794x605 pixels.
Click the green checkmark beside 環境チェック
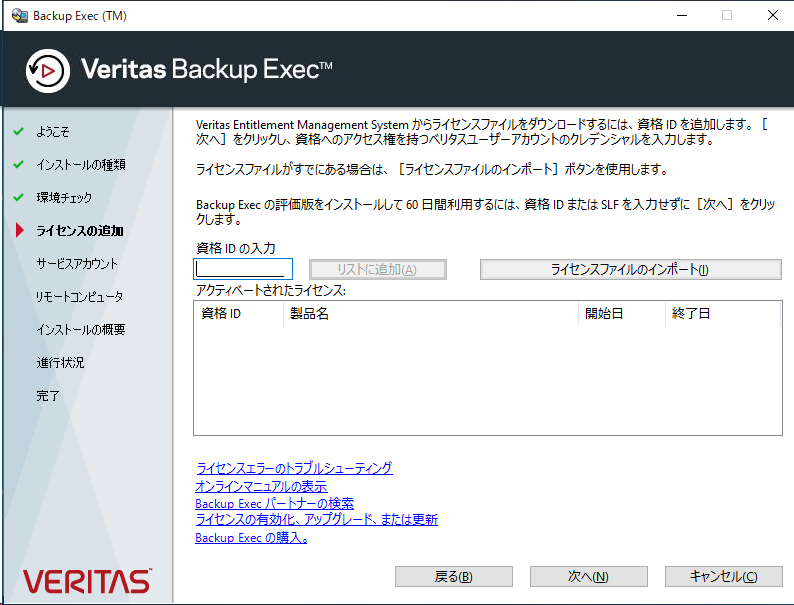click(x=19, y=197)
